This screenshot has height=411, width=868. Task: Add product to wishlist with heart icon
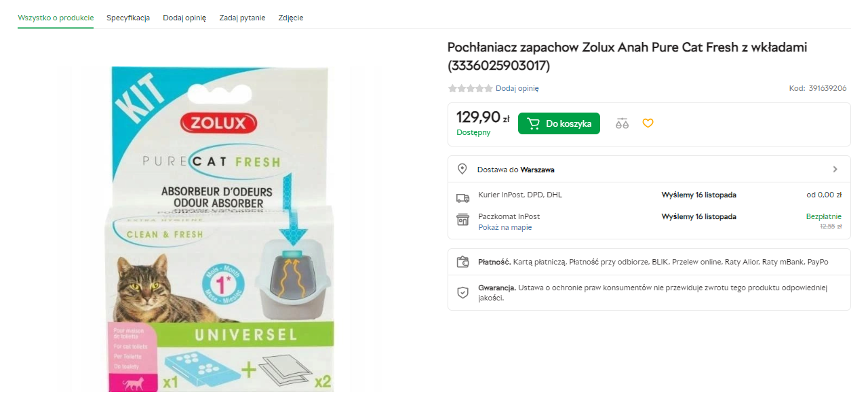coord(648,123)
